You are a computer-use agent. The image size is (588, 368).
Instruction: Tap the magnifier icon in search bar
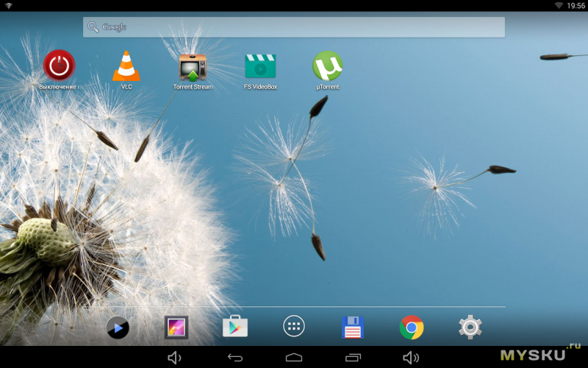point(93,27)
